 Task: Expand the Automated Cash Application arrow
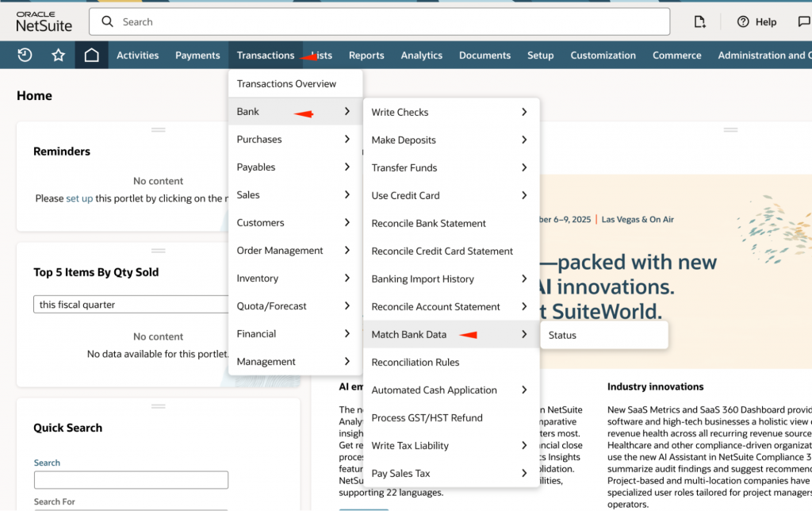pyautogui.click(x=524, y=390)
